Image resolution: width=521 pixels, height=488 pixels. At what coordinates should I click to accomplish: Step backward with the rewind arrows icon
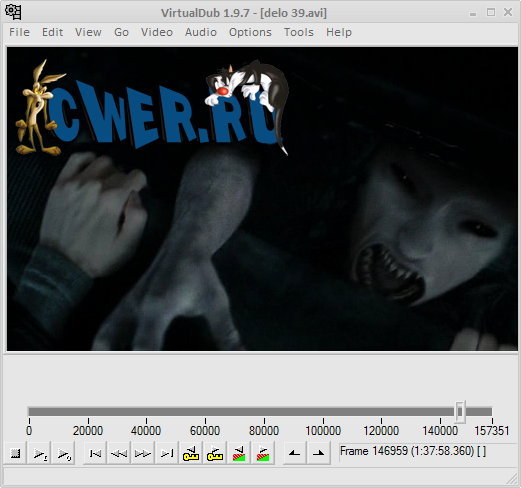[x=119, y=453]
